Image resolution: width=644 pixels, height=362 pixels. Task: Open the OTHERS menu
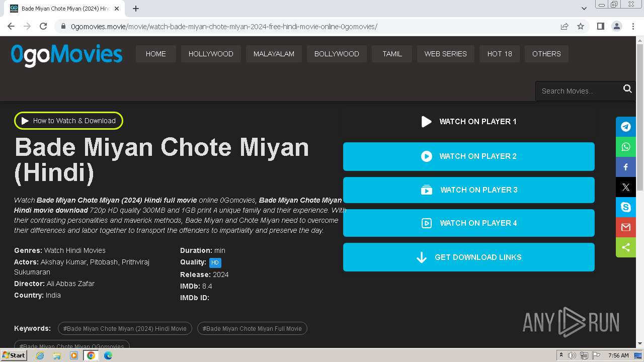(546, 54)
